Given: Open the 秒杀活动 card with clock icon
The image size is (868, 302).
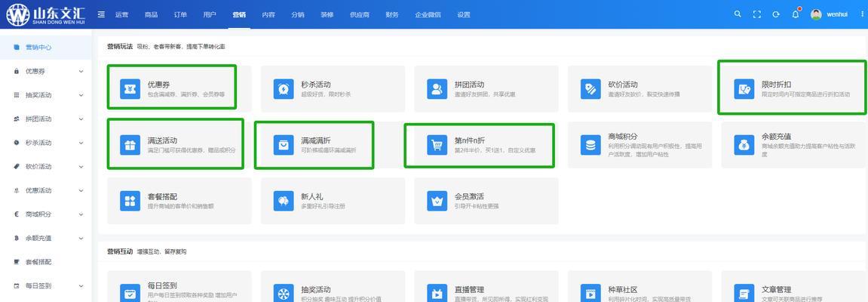Looking at the screenshot, I should tap(284, 88).
